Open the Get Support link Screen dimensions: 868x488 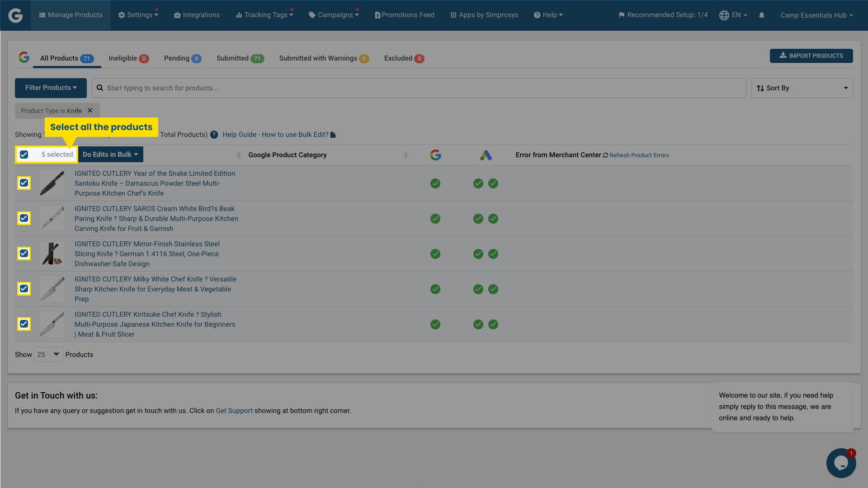pyautogui.click(x=234, y=410)
